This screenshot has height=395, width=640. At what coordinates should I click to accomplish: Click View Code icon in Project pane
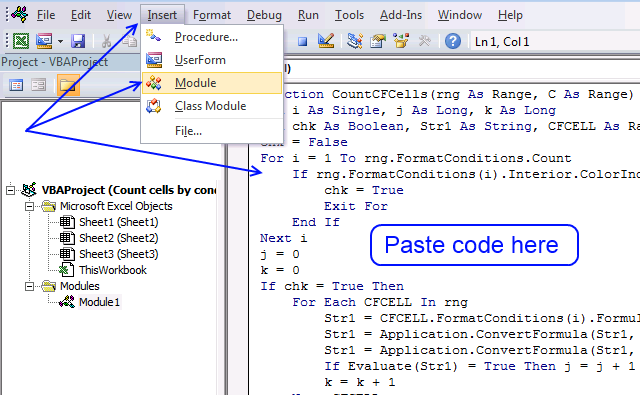point(16,85)
